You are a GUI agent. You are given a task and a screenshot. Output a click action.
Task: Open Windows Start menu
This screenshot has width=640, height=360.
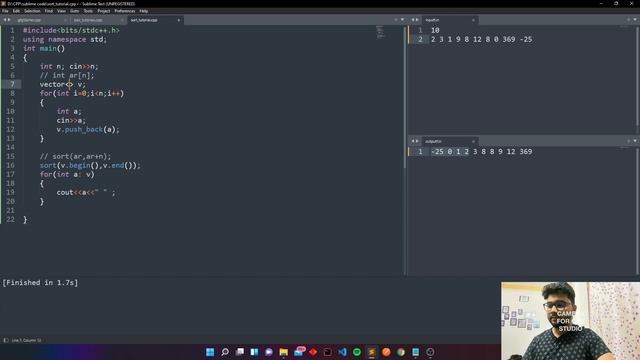point(210,352)
